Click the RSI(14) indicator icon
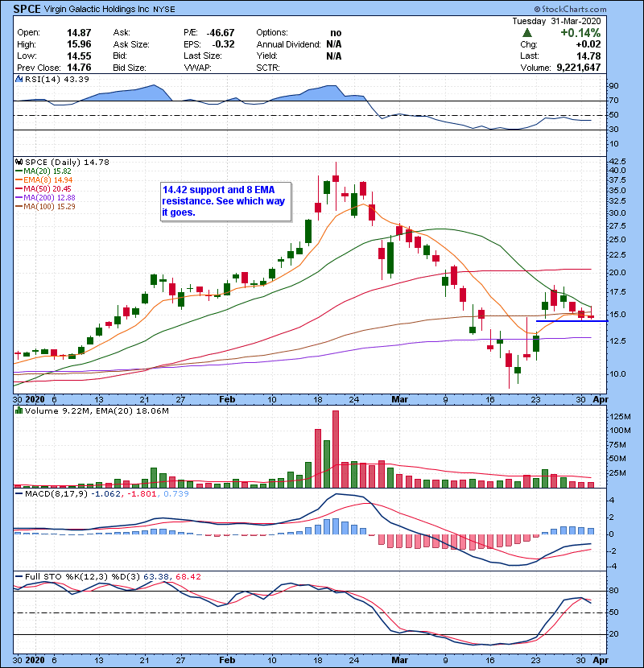644x668 pixels. 19,79
